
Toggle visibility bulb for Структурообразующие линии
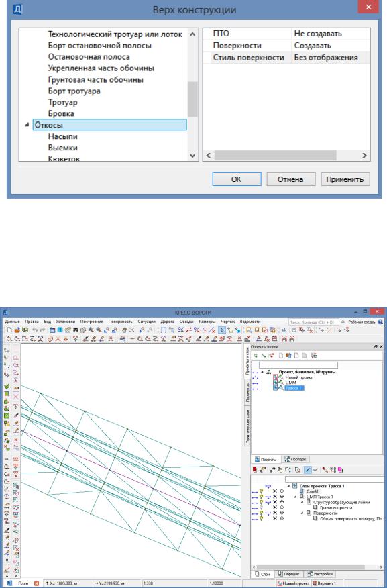(x=261, y=502)
